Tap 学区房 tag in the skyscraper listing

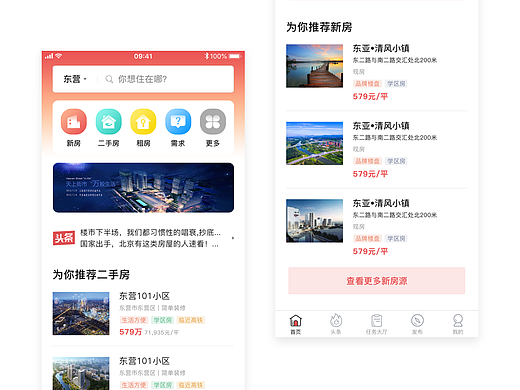coord(396,238)
